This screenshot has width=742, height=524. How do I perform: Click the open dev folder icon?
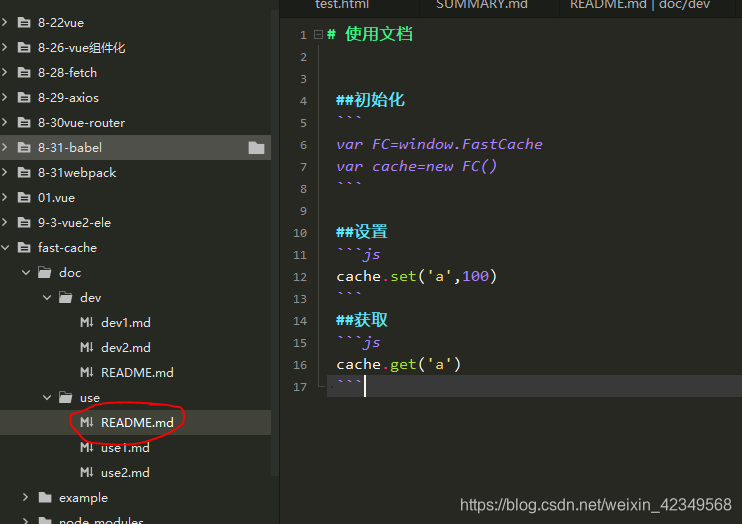(66, 298)
